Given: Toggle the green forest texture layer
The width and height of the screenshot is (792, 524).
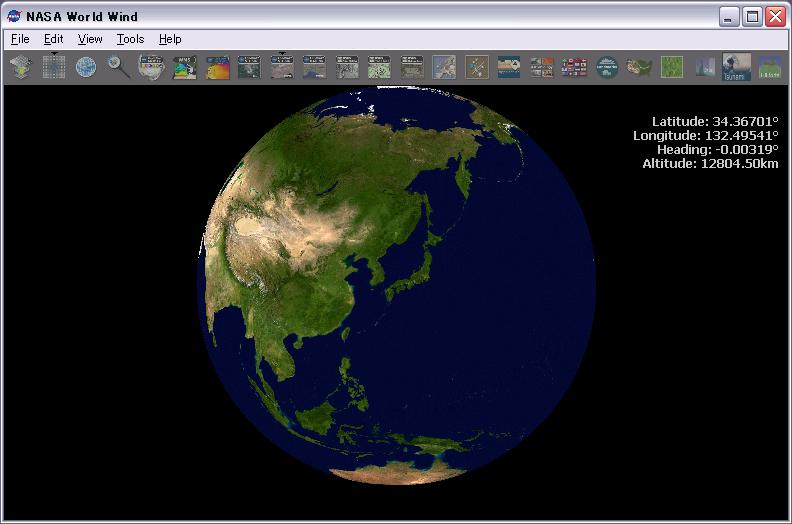Looking at the screenshot, I should [672, 67].
